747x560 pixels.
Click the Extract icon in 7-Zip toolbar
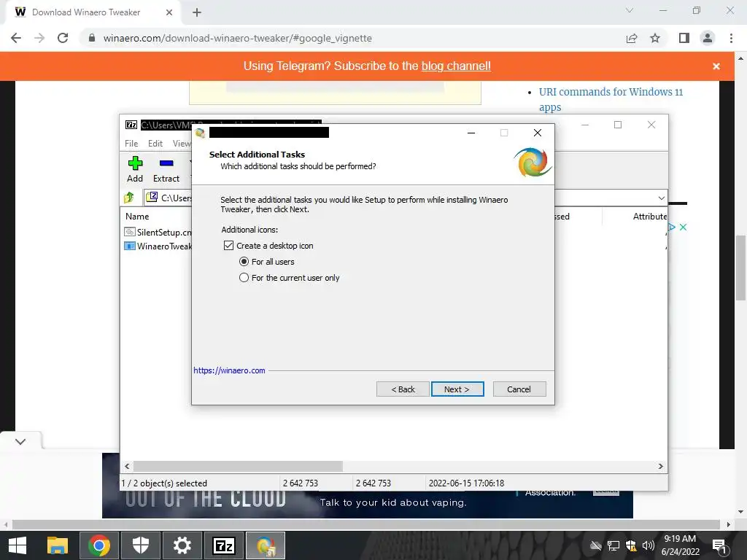166,163
